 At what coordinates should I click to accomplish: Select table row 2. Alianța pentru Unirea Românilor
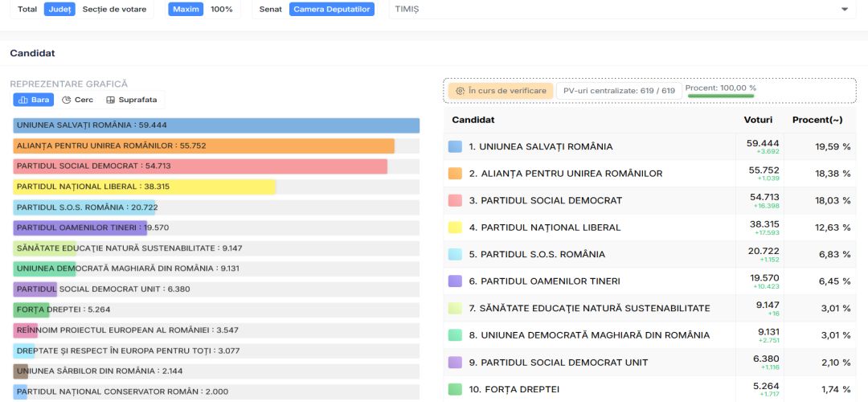[x=650, y=174]
